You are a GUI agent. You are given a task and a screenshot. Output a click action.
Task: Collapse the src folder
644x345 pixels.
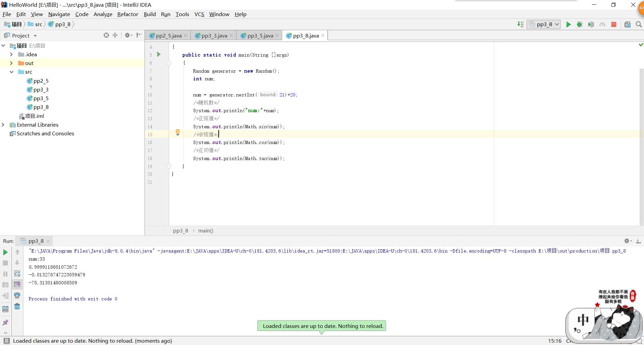coord(11,72)
